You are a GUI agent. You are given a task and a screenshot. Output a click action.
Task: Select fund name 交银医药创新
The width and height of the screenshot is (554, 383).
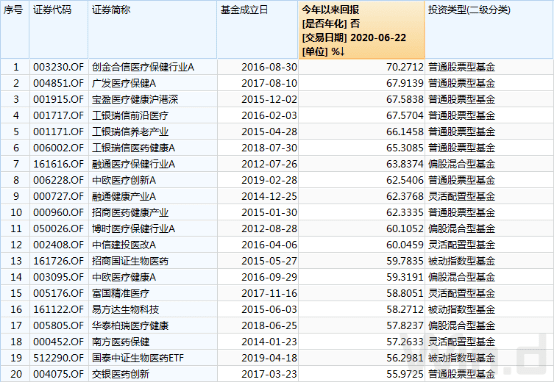pyautogui.click(x=121, y=374)
